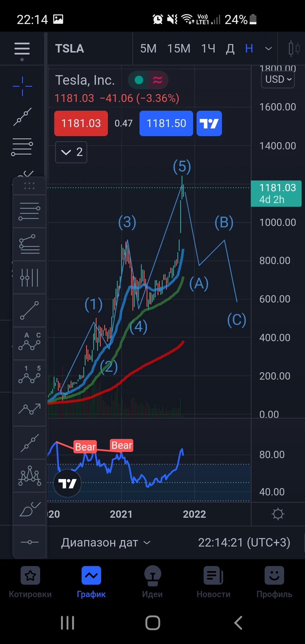Screen dimensions: 305x644
Task: Tap the 2021 date axis label
Action: point(121,514)
